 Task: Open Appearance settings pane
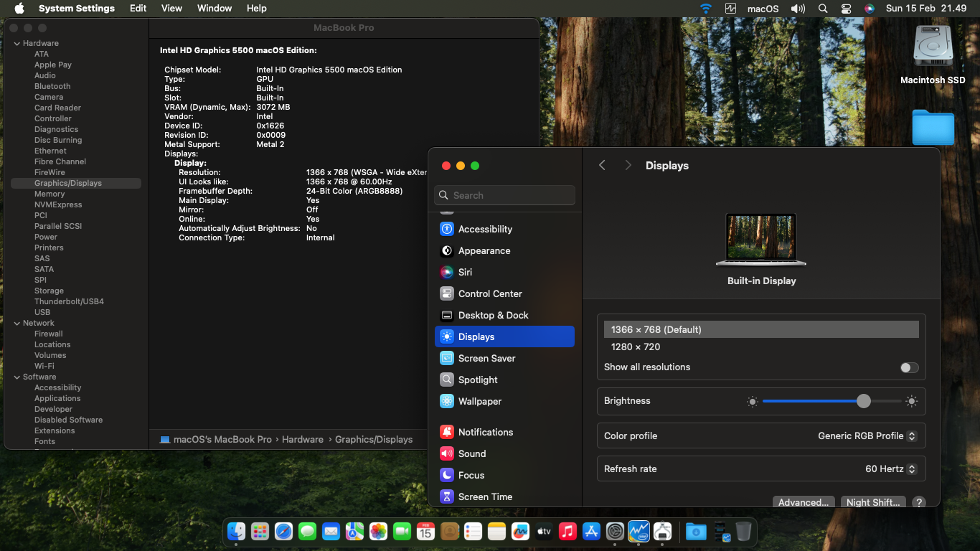(504, 250)
